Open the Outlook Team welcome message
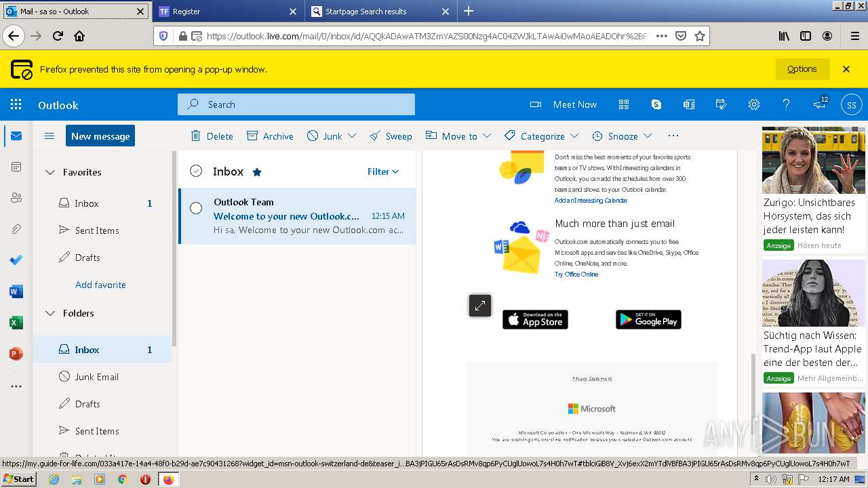The width and height of the screenshot is (868, 488). [298, 216]
